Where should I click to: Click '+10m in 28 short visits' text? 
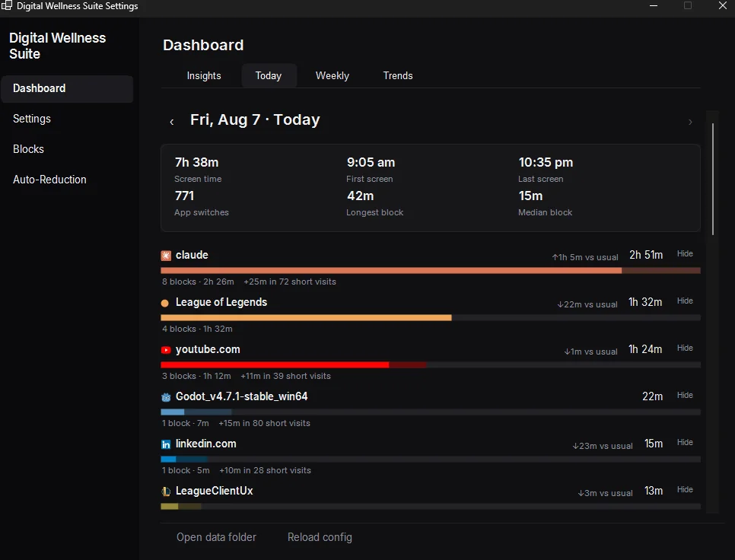click(265, 470)
